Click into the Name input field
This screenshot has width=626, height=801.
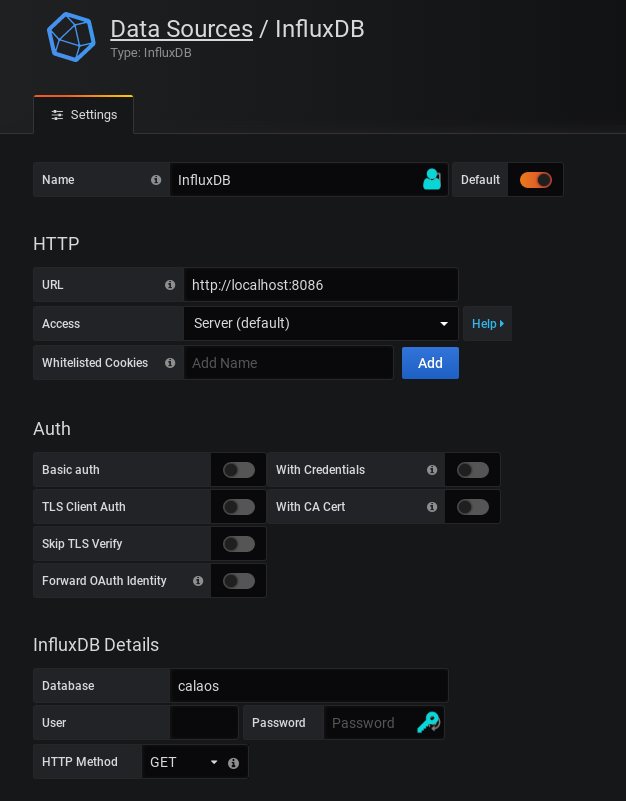pos(309,180)
